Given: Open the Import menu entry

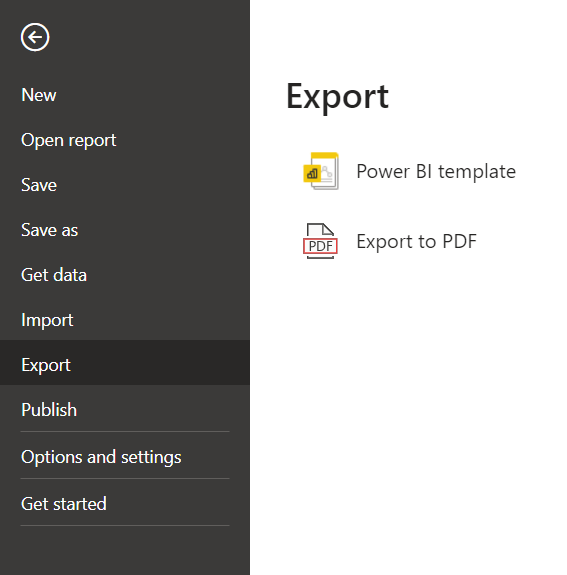Looking at the screenshot, I should click(125, 320).
